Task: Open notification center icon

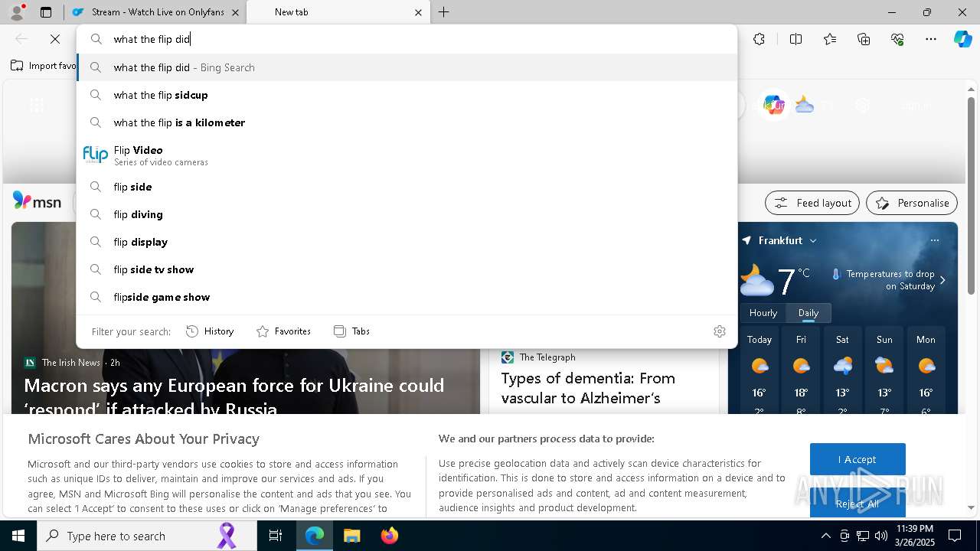Action: point(955,536)
